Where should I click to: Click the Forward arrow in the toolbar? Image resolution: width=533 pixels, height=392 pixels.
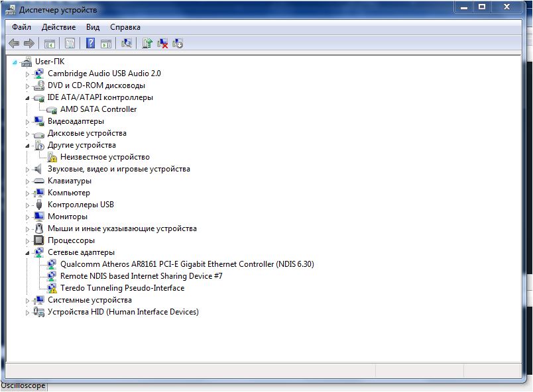point(29,44)
